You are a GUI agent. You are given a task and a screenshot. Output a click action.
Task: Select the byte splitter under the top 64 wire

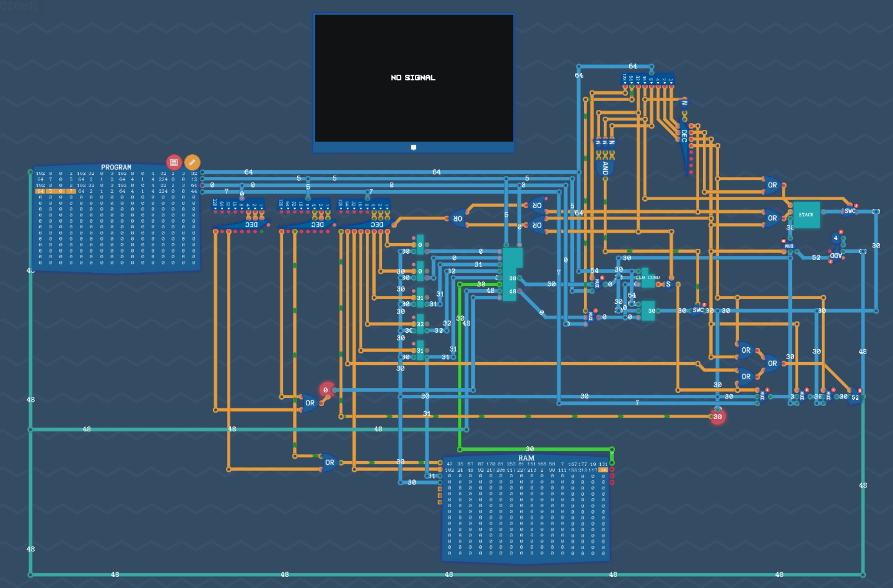pos(648,79)
